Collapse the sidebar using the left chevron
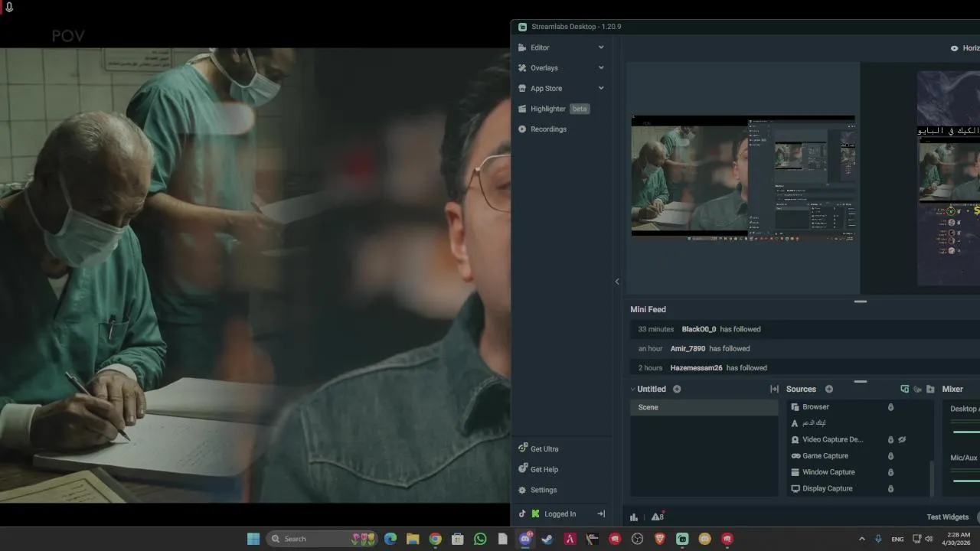This screenshot has height=551, width=980. pos(617,282)
